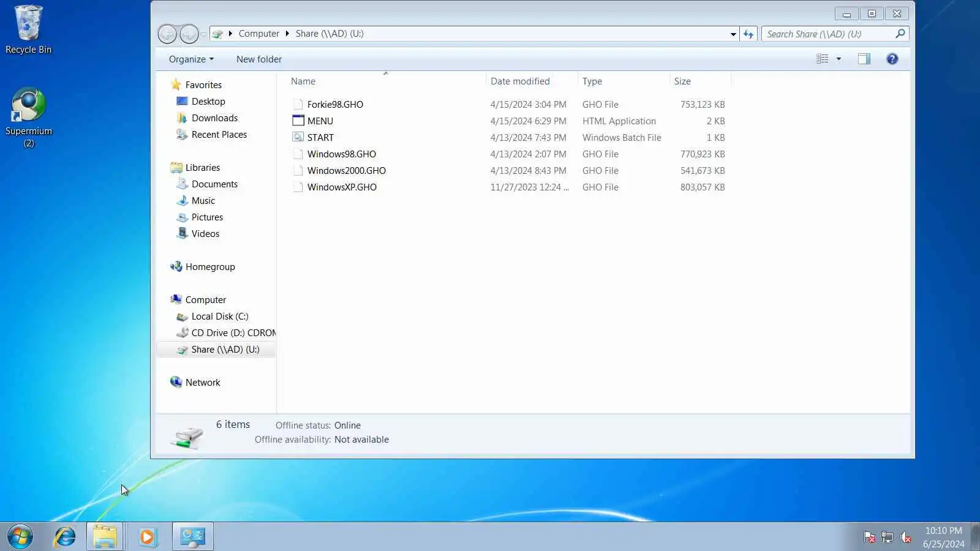The height and width of the screenshot is (551, 980).
Task: Open the pinned computer-monitor app on taskbar
Action: tap(193, 536)
